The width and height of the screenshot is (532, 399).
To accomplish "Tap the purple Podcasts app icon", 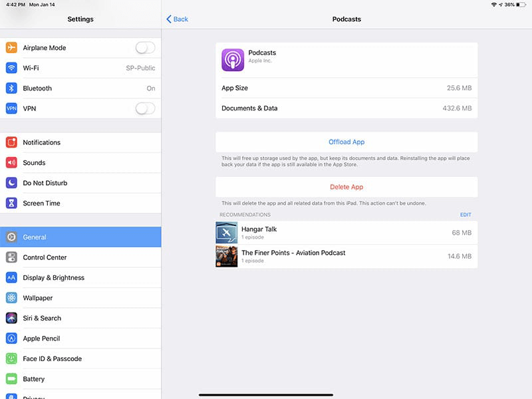I will [233, 60].
